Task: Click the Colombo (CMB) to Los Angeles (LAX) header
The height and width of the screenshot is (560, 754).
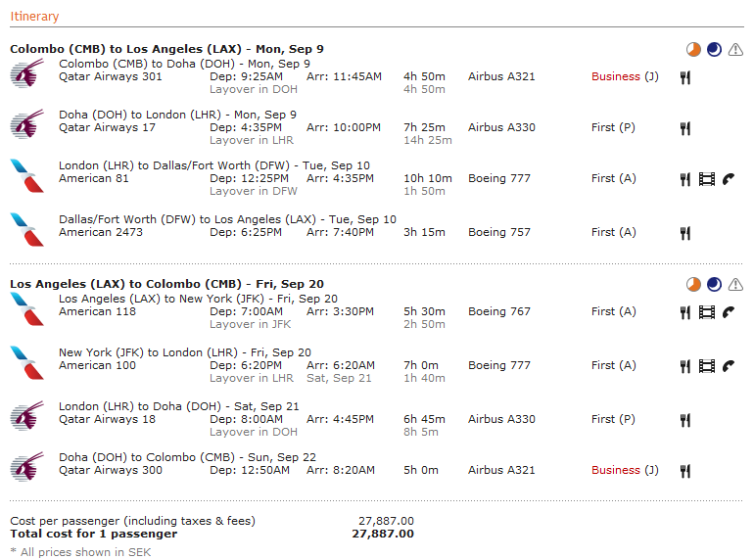Action: [x=166, y=49]
